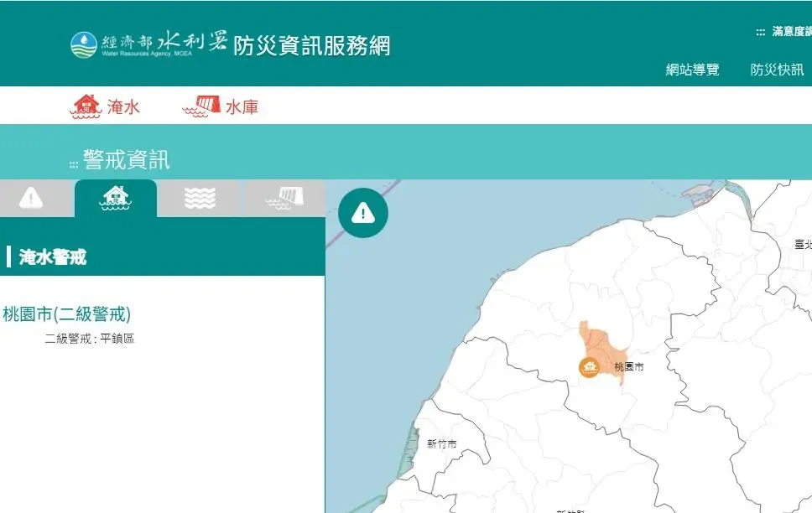This screenshot has width=812, height=513.
Task: Select 桃園市(二級警戒) alert entry
Action: coord(67,314)
